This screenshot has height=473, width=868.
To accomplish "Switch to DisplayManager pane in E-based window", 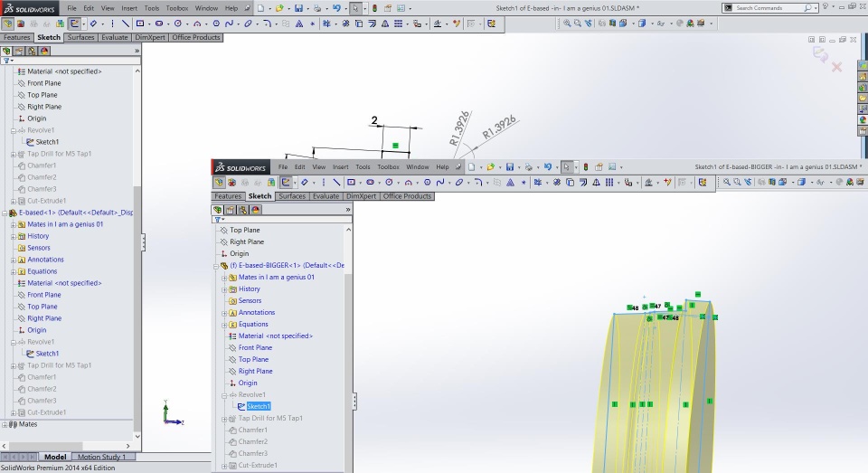I will pyautogui.click(x=44, y=51).
